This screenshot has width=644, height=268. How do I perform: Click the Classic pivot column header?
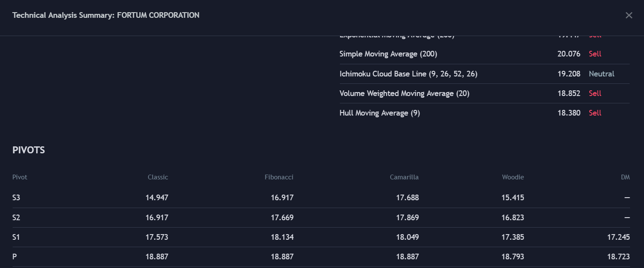(158, 177)
